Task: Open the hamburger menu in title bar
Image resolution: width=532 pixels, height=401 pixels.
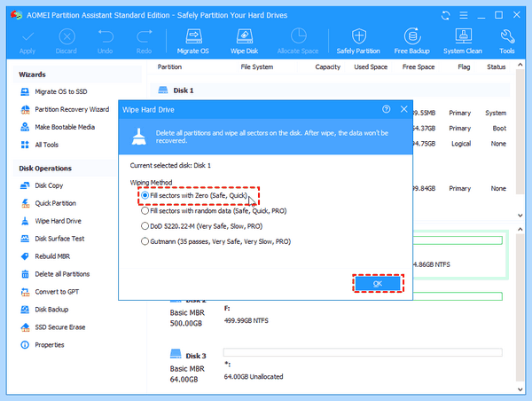Action: 464,15
